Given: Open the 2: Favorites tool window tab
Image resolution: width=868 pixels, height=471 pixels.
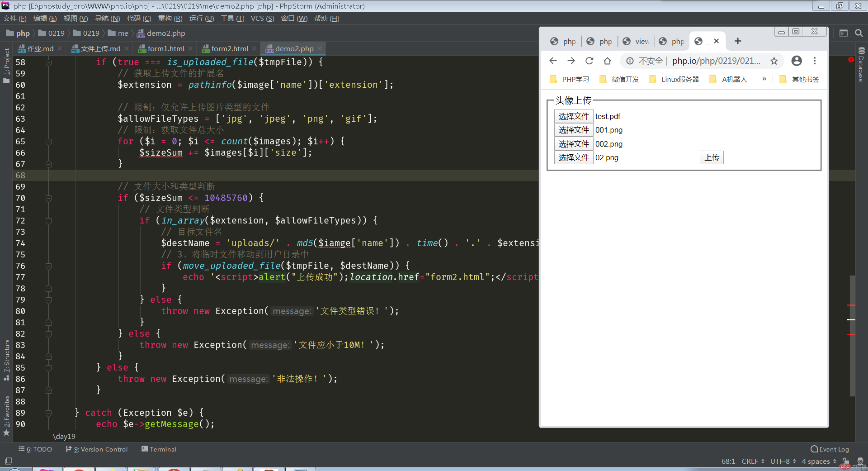Looking at the screenshot, I should [x=6, y=415].
